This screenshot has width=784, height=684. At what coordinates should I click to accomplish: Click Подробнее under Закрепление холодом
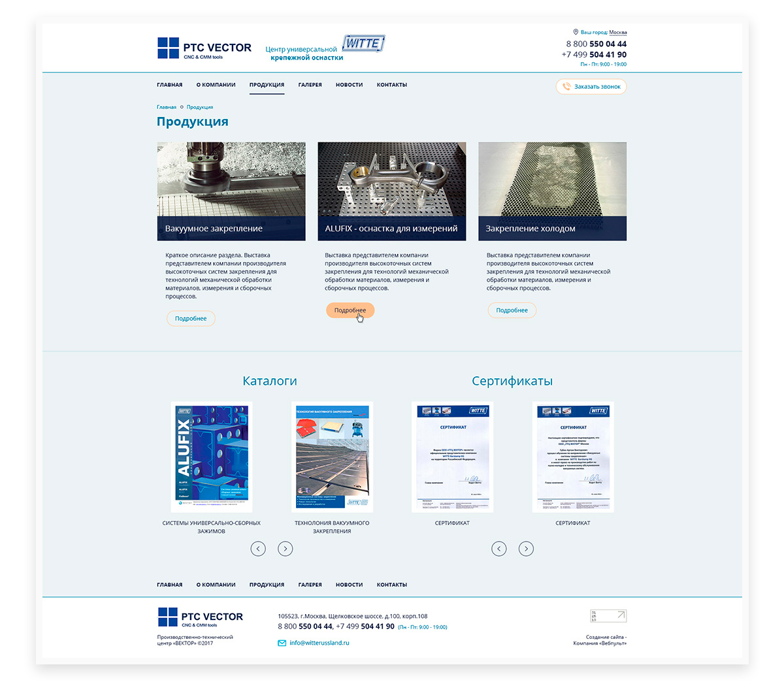click(x=512, y=310)
